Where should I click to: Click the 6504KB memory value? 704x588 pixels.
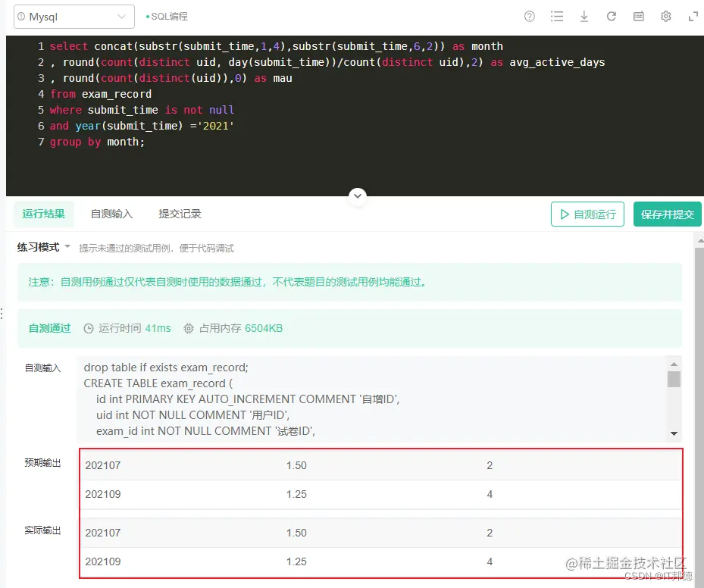[x=264, y=329]
